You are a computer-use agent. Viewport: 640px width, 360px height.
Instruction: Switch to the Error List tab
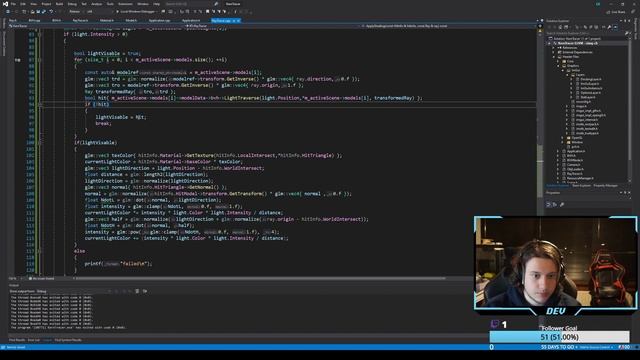(34, 340)
